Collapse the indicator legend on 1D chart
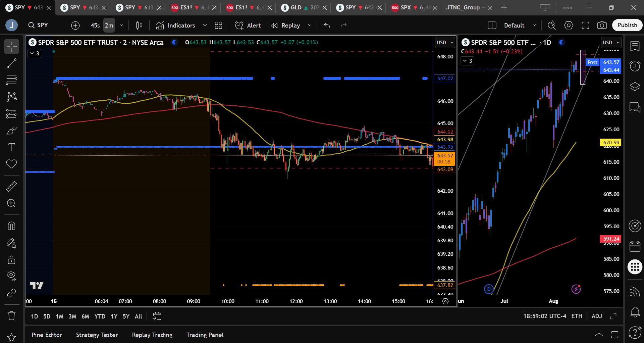Viewport: 644px width, 343px height. [467, 61]
